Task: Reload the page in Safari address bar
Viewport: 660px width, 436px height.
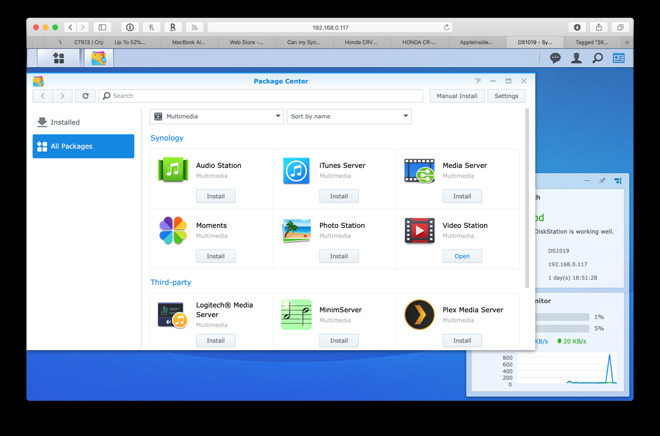Action: [x=447, y=27]
